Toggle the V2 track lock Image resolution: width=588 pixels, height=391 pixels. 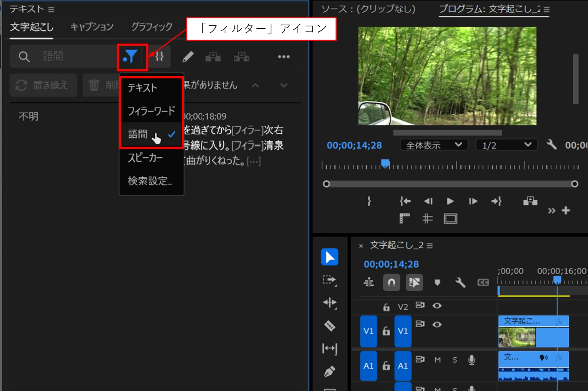click(386, 307)
